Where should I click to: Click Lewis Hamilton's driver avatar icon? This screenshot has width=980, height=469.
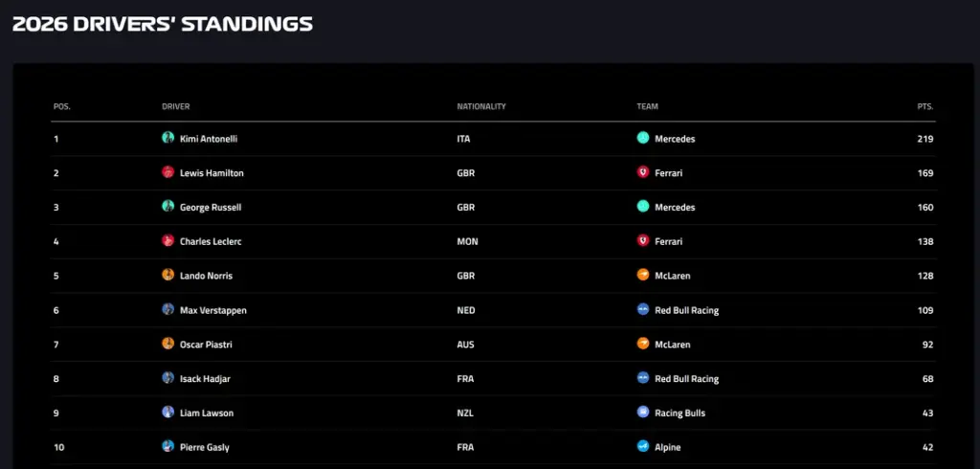(x=167, y=172)
